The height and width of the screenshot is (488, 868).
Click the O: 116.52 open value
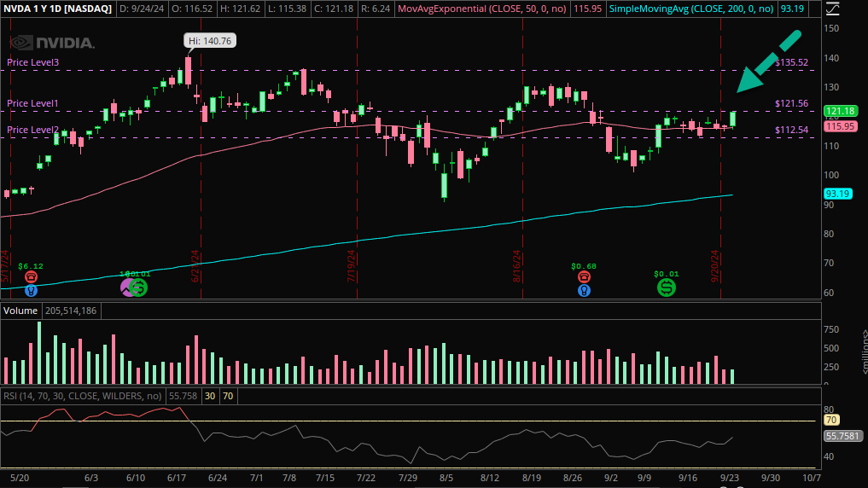(193, 9)
